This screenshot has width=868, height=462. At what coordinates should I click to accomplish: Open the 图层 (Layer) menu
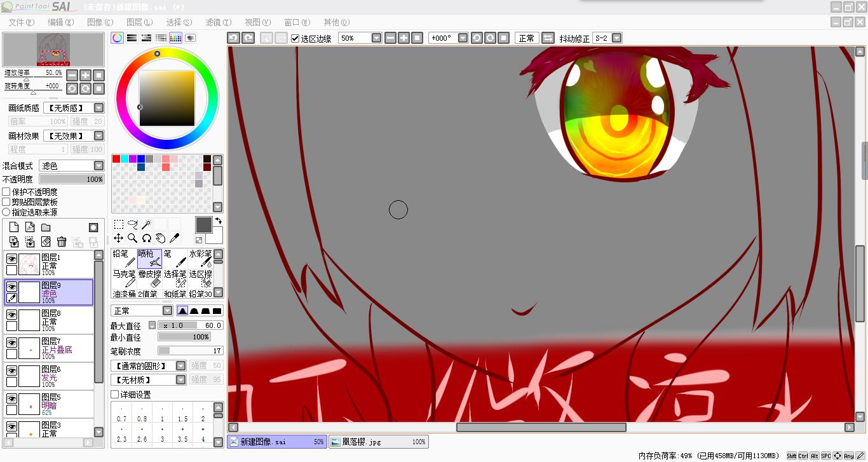139,22
